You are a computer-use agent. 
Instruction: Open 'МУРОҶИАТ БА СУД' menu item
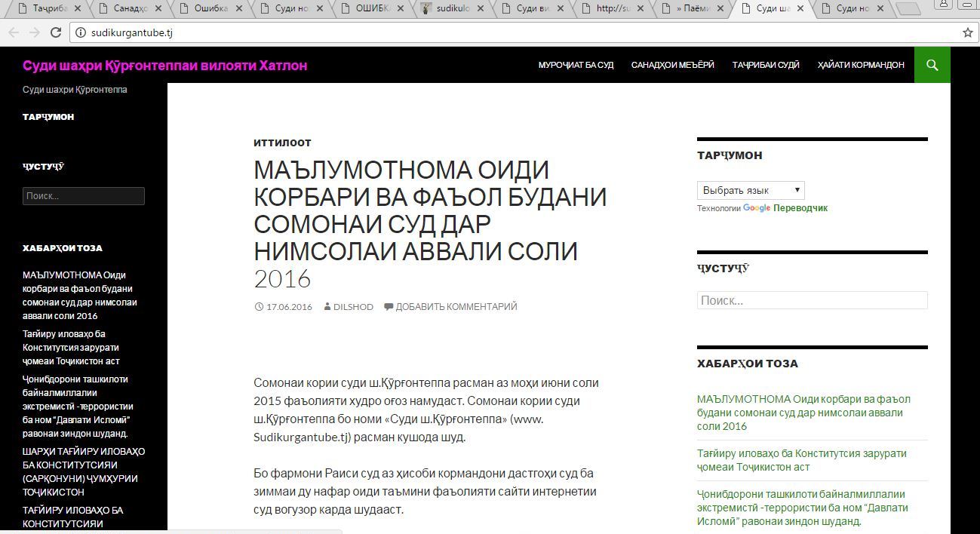576,65
